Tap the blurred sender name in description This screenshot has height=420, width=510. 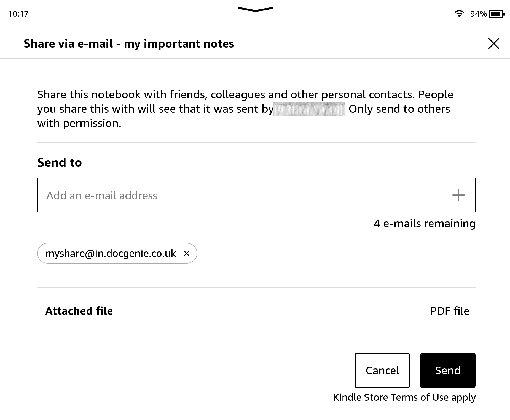[x=309, y=109]
